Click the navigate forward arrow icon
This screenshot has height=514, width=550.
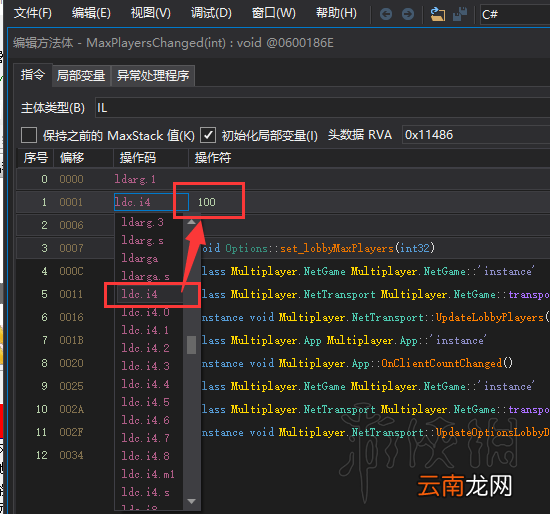[408, 14]
